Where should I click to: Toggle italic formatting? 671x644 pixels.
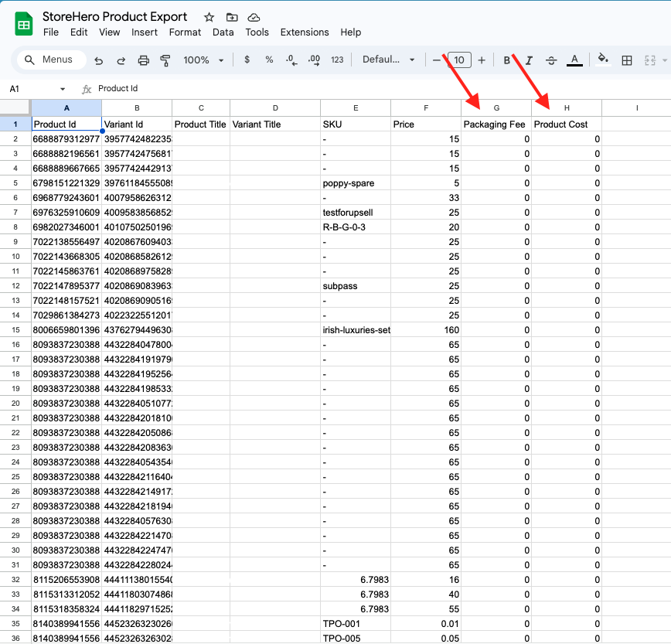pos(530,60)
